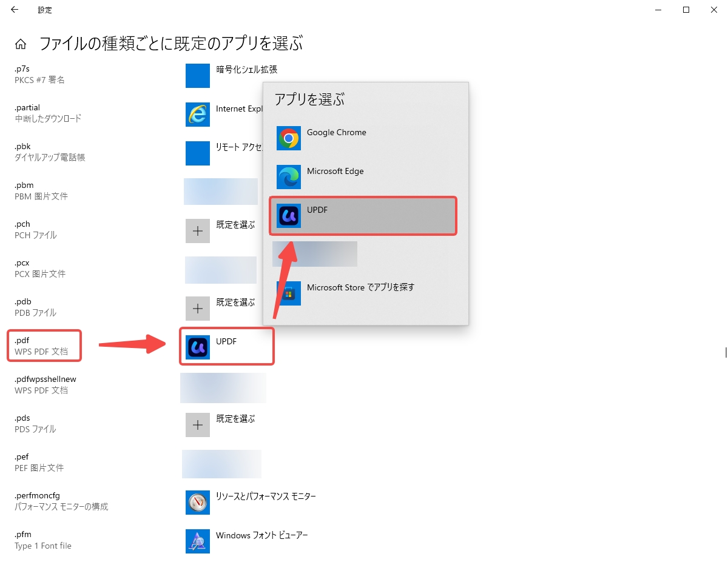This screenshot has height=565, width=728.
Task: Click 既定を選ぶ for the .pch file type
Action: [x=235, y=224]
